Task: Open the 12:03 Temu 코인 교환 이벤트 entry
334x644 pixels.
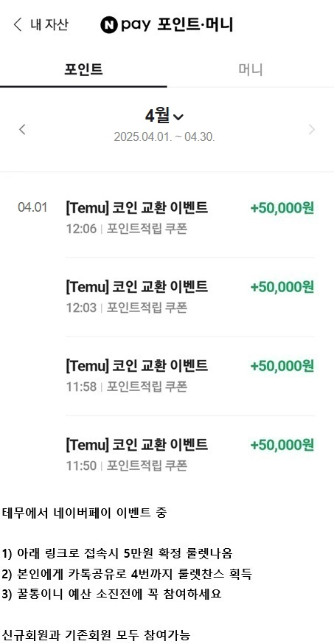Action: (190, 297)
